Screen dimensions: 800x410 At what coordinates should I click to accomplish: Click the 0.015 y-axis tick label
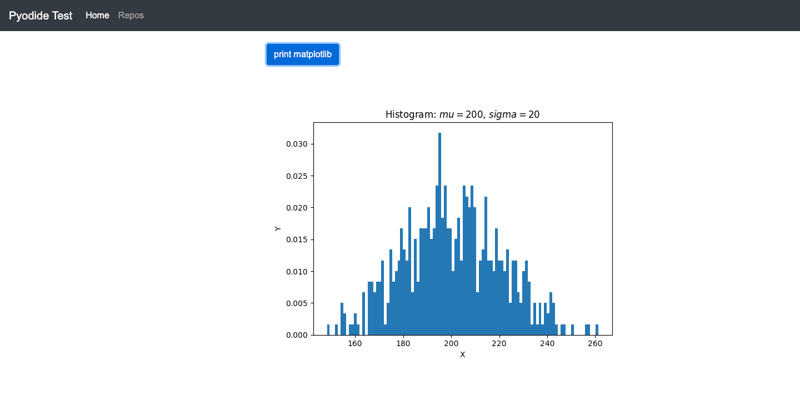297,239
